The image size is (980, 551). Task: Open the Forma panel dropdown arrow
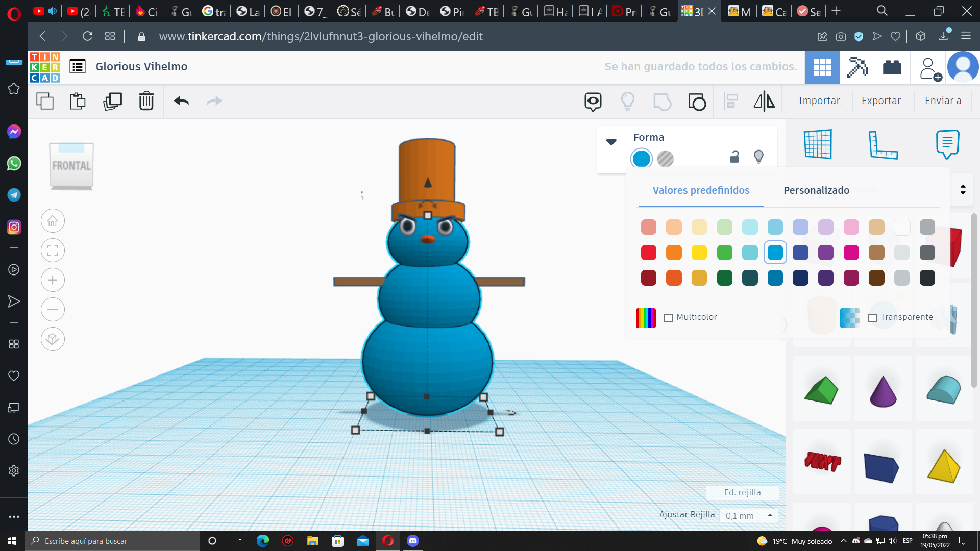pos(611,143)
